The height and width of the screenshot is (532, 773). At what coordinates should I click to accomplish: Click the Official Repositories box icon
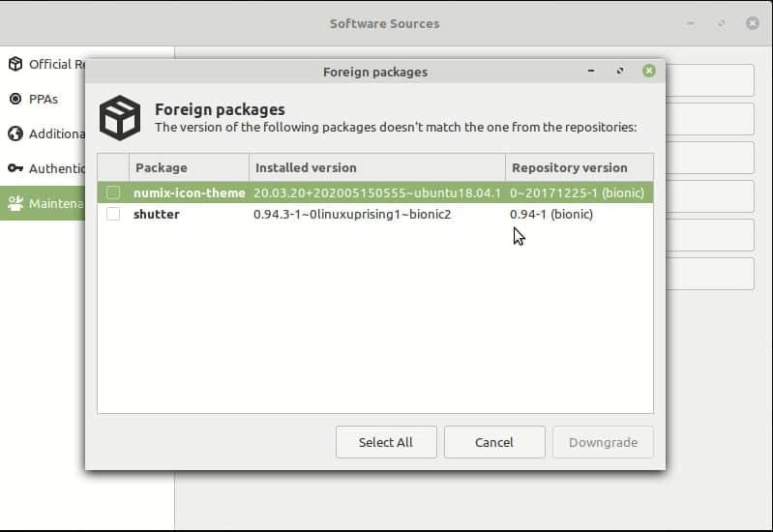15,64
